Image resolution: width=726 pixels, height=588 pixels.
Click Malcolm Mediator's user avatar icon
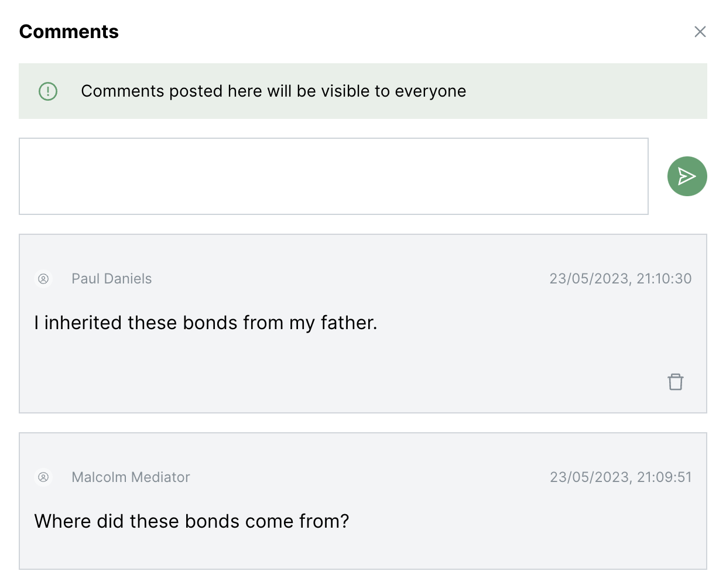[x=43, y=477]
